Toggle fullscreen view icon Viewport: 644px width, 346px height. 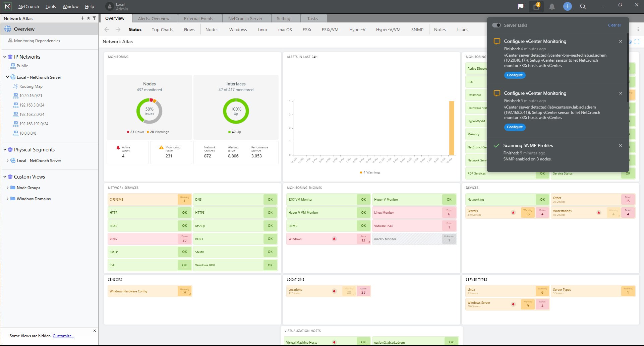637,42
